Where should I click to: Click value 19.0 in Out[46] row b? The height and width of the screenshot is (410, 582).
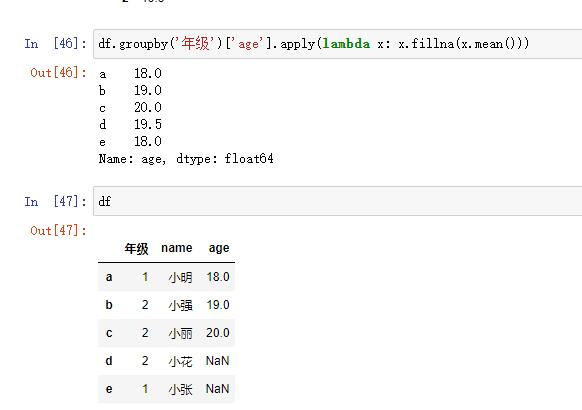[x=148, y=90]
